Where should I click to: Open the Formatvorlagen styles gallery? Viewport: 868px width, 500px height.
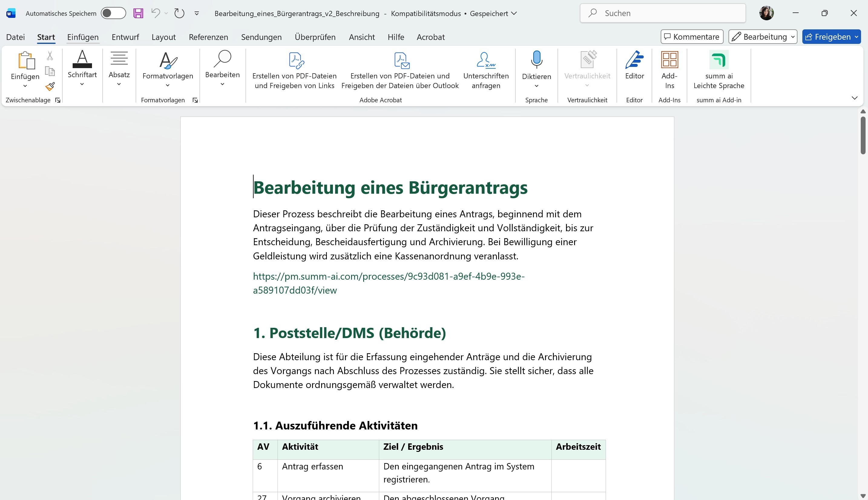[168, 69]
